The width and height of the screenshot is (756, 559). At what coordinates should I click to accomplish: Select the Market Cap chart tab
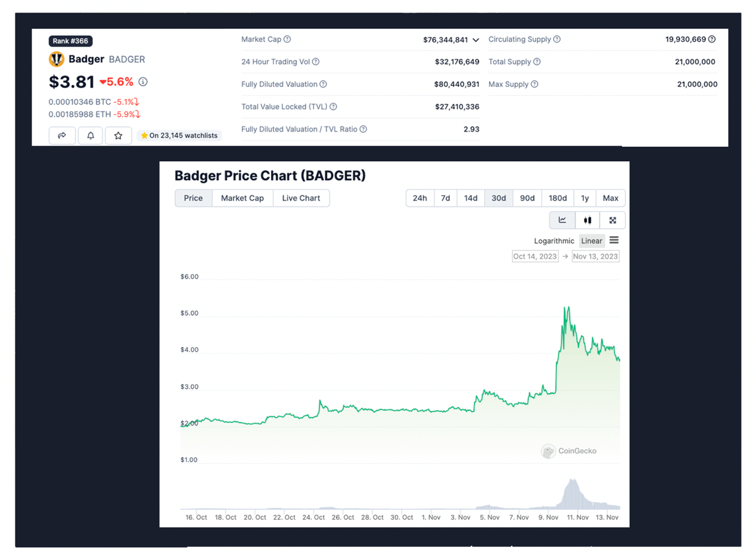243,198
